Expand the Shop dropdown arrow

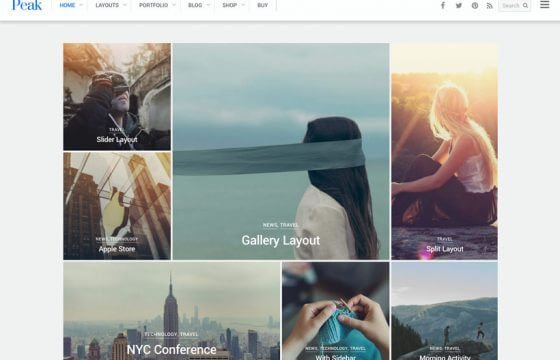tap(243, 5)
